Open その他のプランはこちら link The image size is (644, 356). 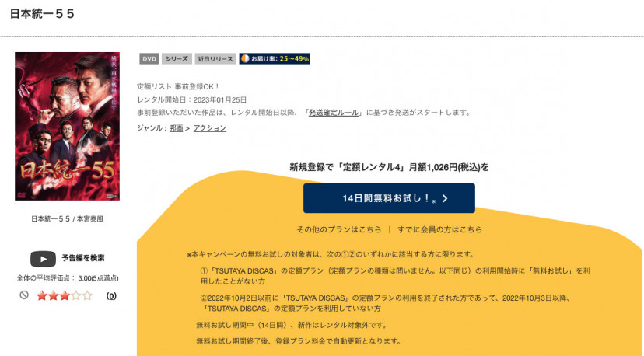[x=339, y=229]
